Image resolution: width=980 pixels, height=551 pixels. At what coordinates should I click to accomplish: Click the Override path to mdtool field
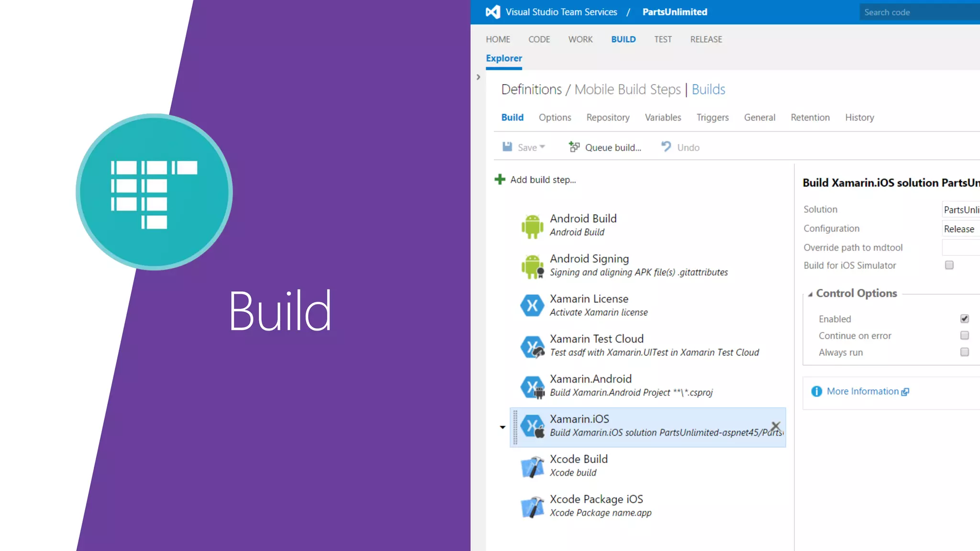(x=961, y=247)
